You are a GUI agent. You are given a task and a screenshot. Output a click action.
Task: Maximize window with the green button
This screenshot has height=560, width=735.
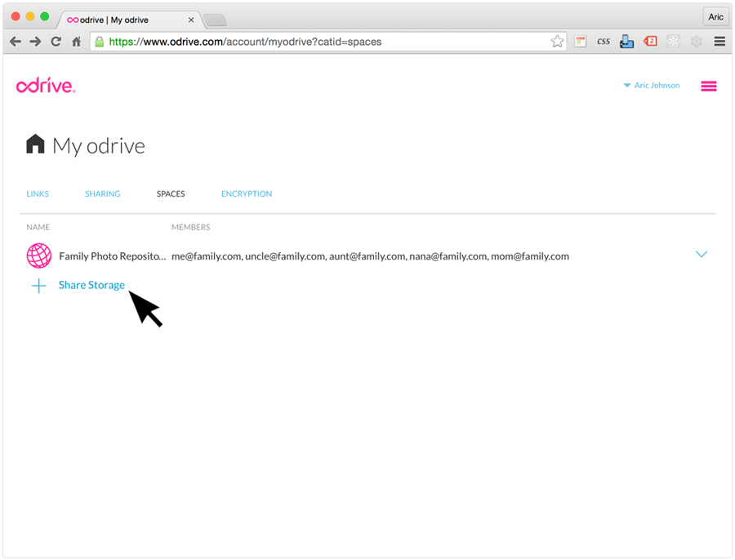45,16
